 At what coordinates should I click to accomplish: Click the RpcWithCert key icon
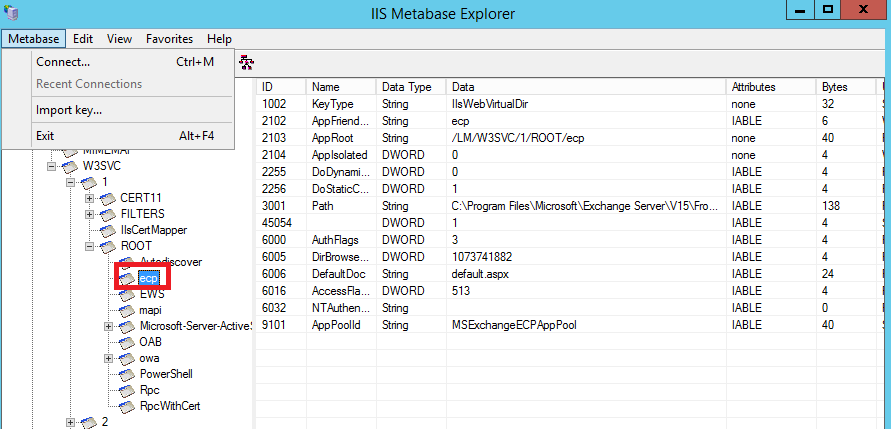pyautogui.click(x=126, y=406)
